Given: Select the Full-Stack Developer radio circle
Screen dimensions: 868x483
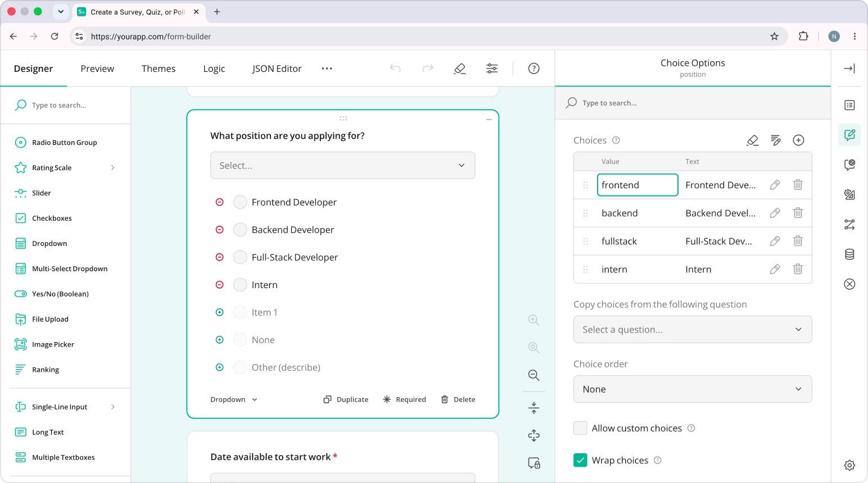Looking at the screenshot, I should pyautogui.click(x=240, y=257).
